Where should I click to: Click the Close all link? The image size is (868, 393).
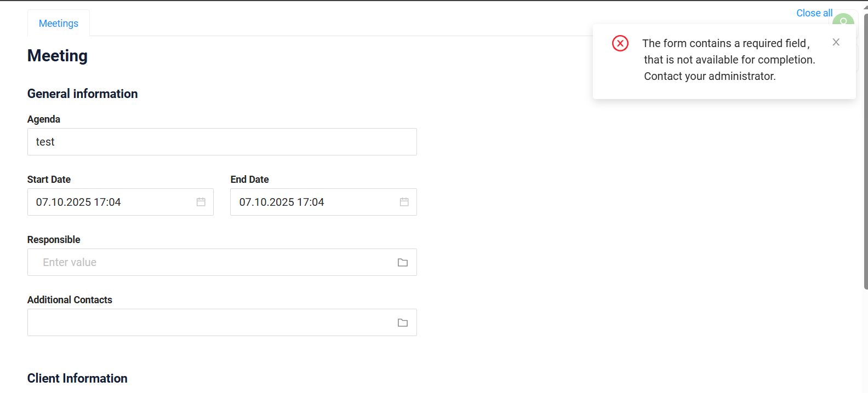[x=814, y=13]
